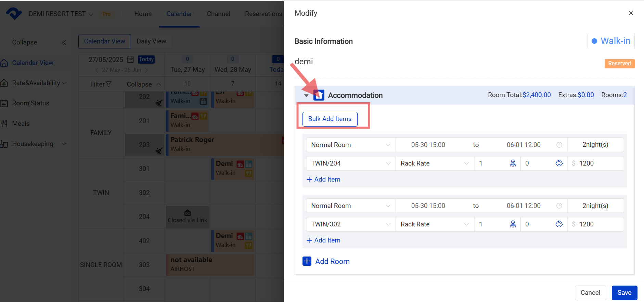The height and width of the screenshot is (302, 644).
Task: Switch to Daily View tab
Action: point(151,41)
